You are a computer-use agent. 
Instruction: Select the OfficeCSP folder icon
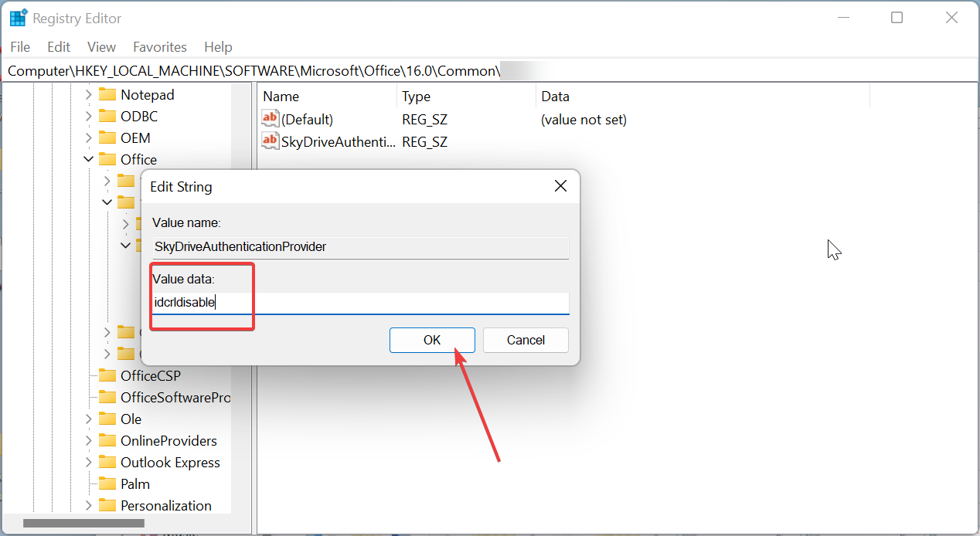tap(107, 376)
